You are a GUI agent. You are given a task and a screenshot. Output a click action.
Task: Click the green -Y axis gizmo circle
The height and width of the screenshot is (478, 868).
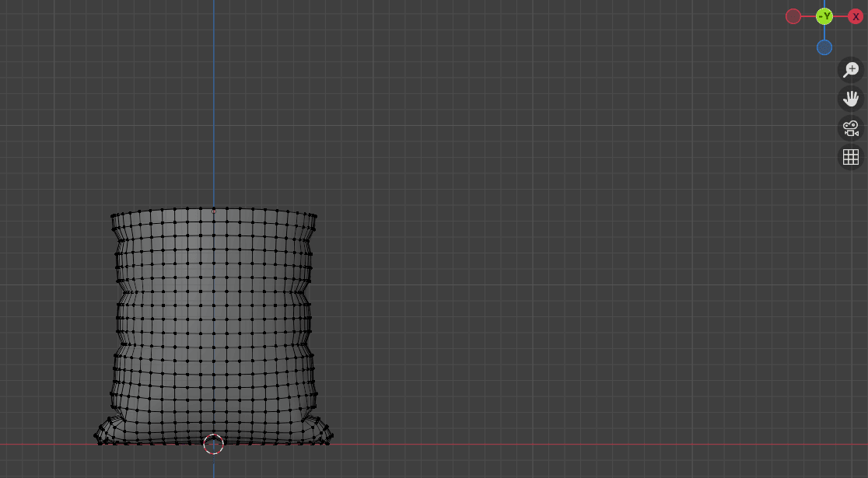tap(824, 16)
